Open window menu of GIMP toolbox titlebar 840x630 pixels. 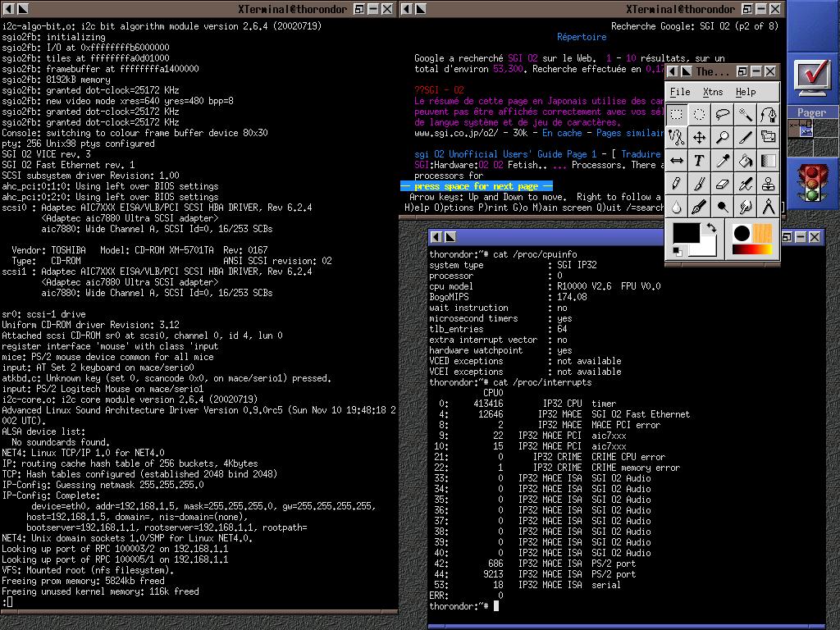(671, 71)
